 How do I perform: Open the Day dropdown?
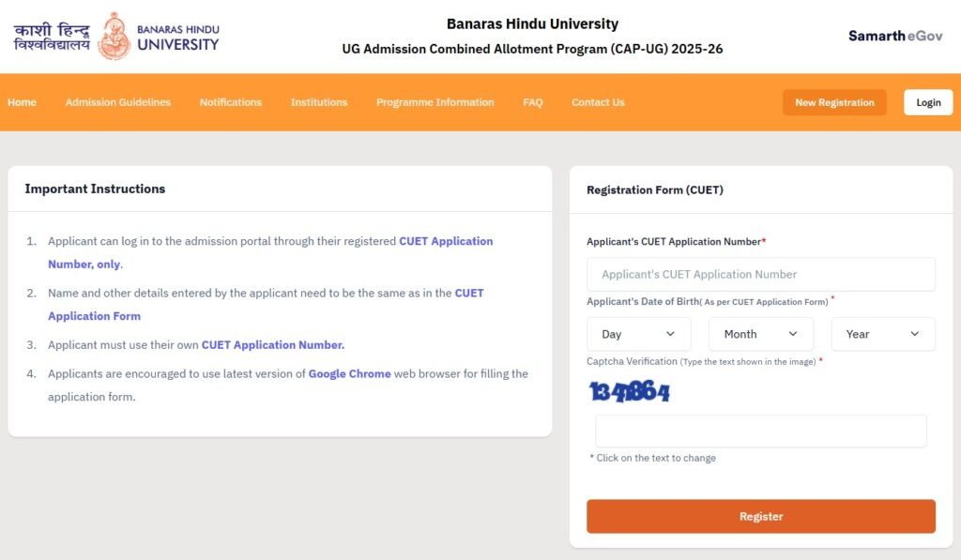[638, 334]
